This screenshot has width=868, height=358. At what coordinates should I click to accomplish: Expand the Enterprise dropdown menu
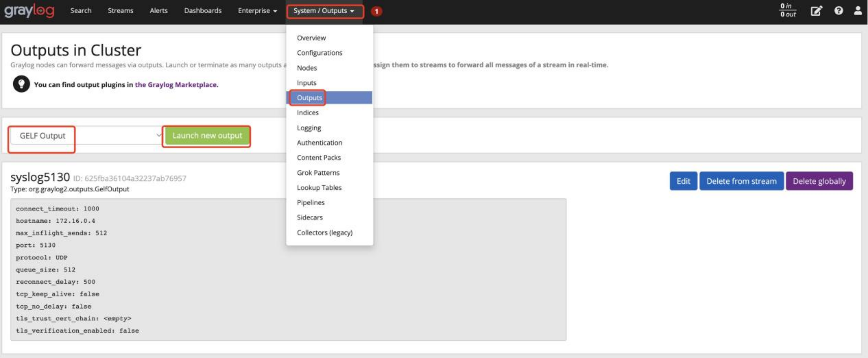[x=257, y=11]
